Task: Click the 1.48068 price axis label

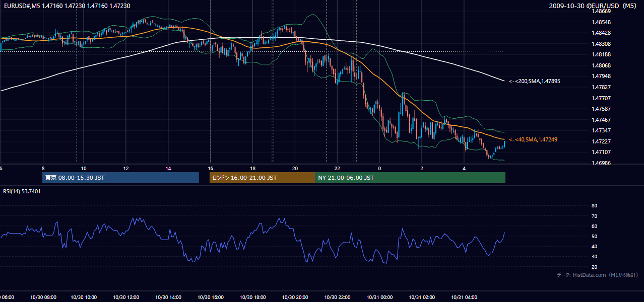Action: point(601,65)
